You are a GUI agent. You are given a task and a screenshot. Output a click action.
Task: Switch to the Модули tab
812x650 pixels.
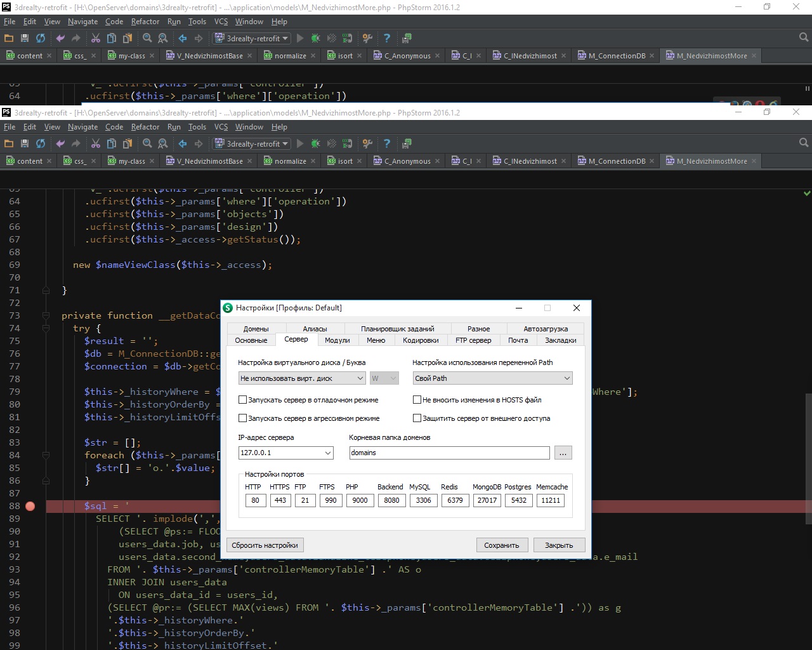point(337,340)
